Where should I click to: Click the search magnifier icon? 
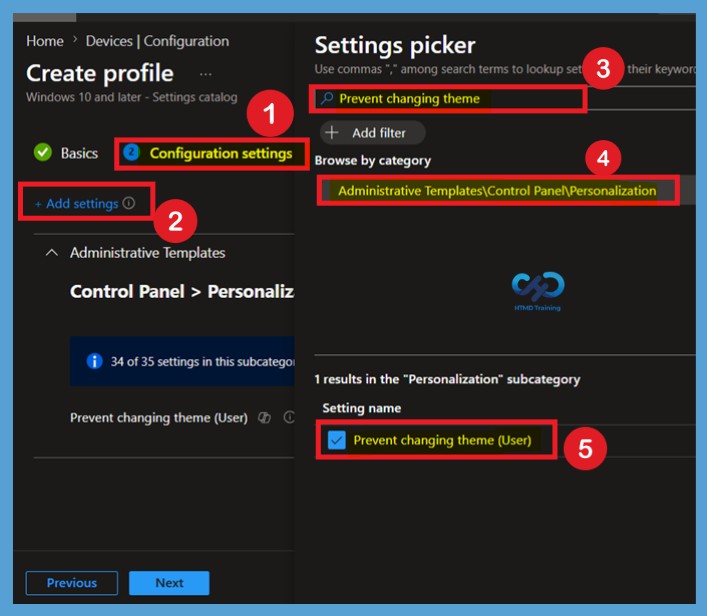[x=327, y=98]
